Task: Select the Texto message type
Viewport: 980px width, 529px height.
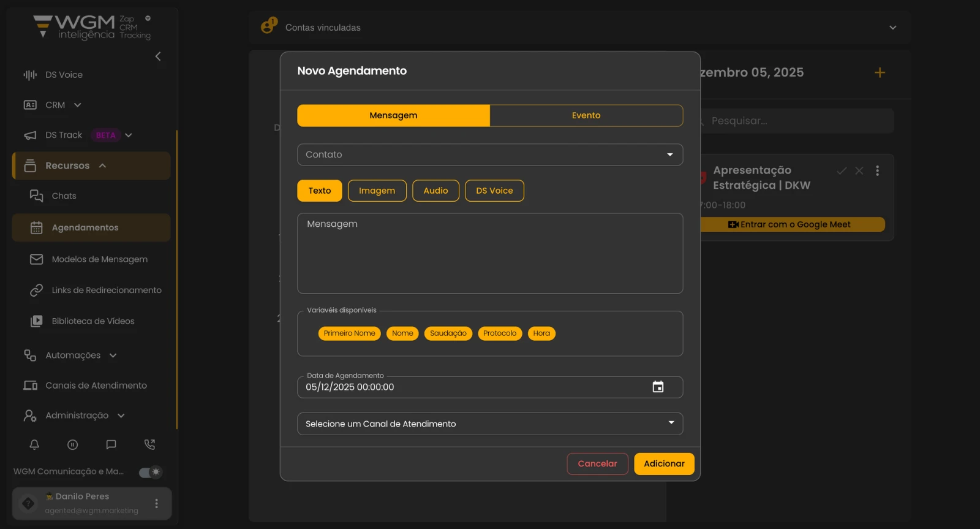Action: point(319,191)
